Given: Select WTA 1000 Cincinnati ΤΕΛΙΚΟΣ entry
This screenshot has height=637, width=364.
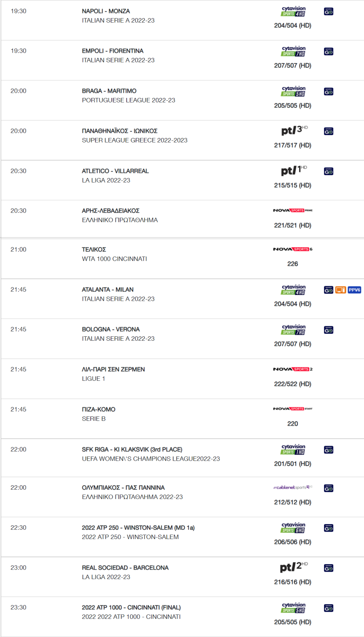Looking at the screenshot, I should pos(114,254).
